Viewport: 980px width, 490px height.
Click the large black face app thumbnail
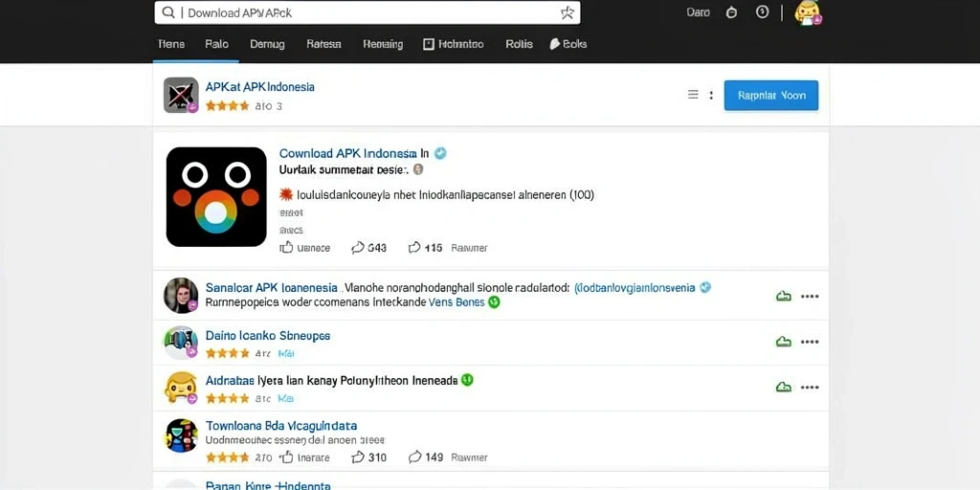click(216, 197)
